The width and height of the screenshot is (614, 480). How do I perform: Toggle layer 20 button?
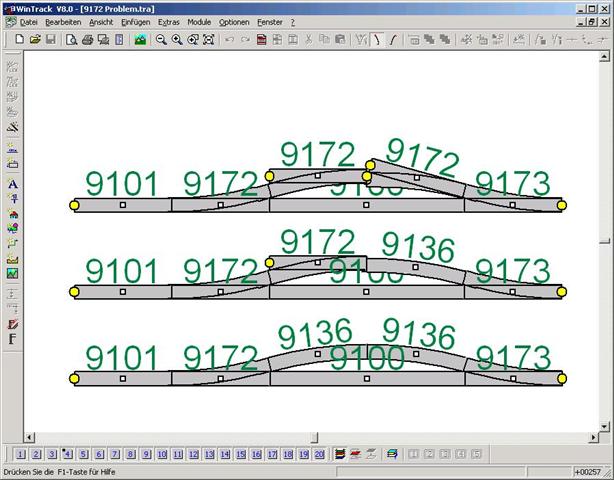[319, 454]
